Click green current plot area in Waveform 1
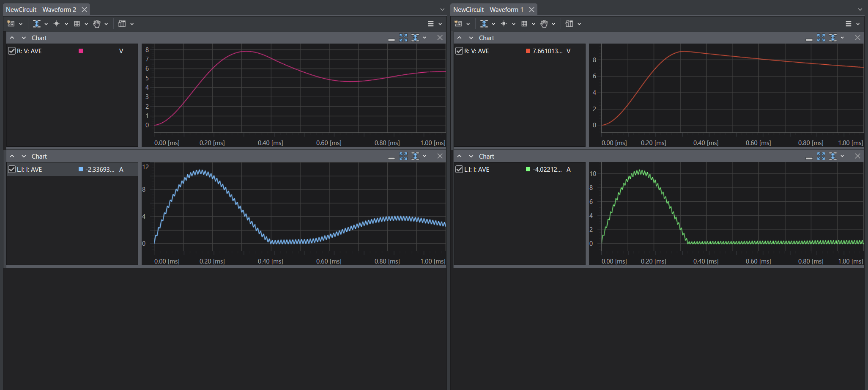Image resolution: width=868 pixels, height=390 pixels. [x=732, y=206]
